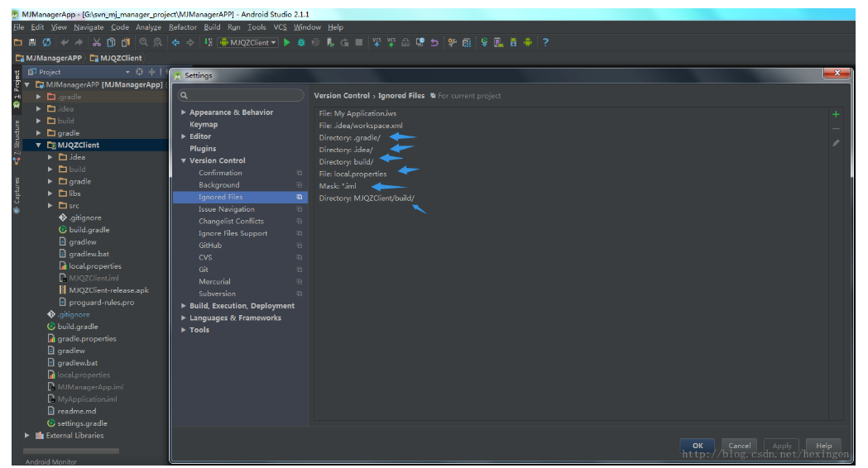Navigate Back with blue left arrow
Viewport: 868px width, 468px height.
coord(175,42)
